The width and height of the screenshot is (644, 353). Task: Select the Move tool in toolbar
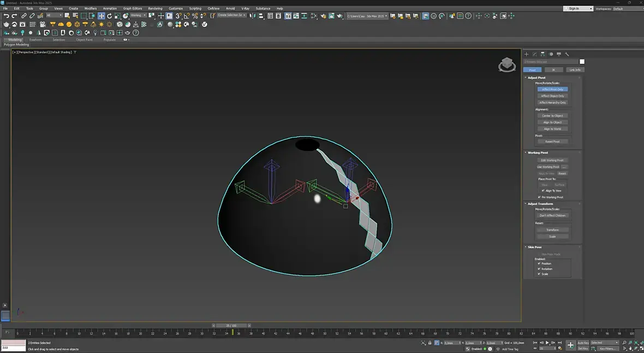(102, 16)
